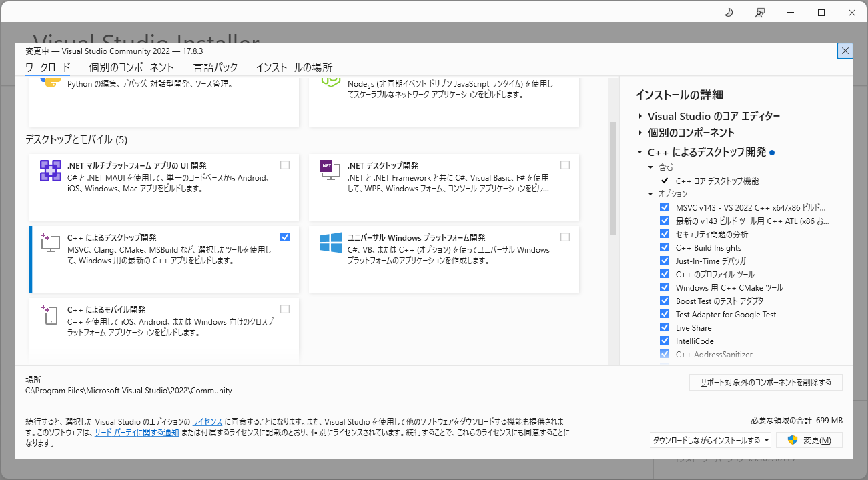The width and height of the screenshot is (868, 480).
Task: Click the Node.js workload icon
Action: point(330,82)
